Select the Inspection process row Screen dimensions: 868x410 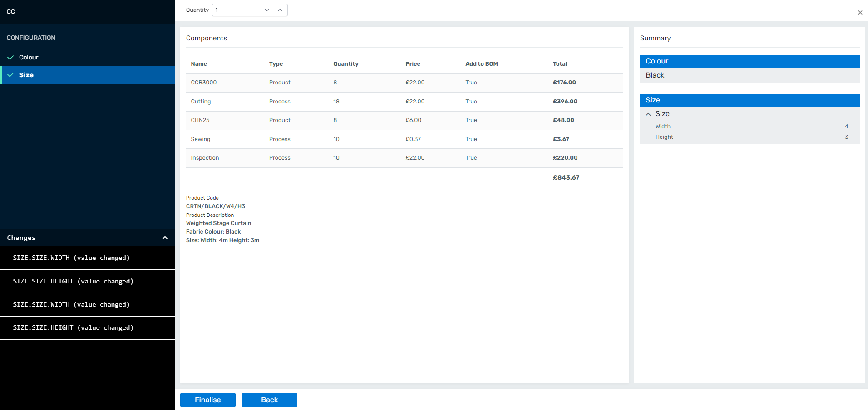pos(404,158)
